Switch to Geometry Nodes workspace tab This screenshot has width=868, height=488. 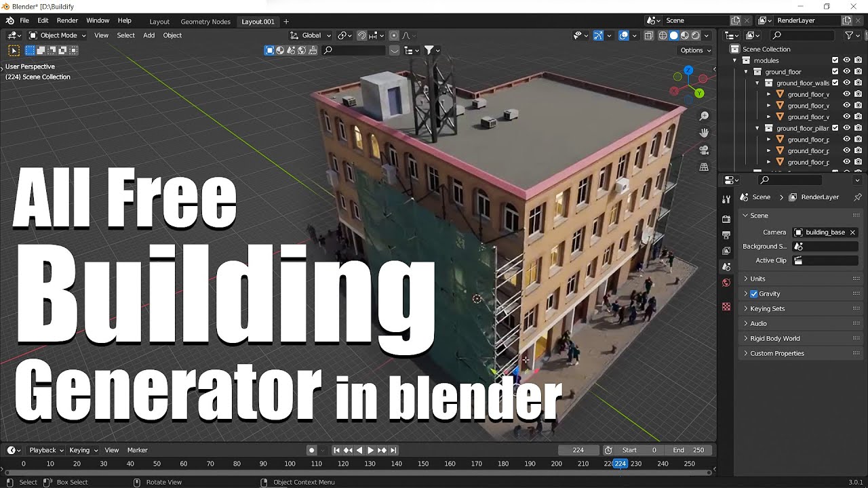pyautogui.click(x=205, y=21)
